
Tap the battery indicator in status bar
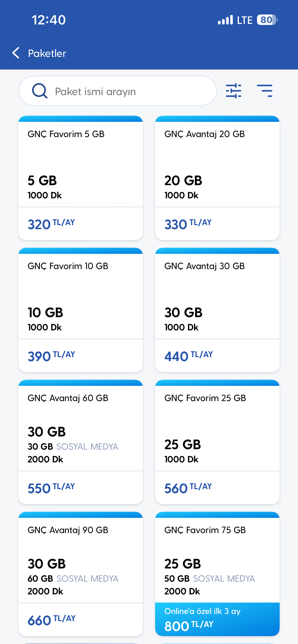pyautogui.click(x=267, y=20)
